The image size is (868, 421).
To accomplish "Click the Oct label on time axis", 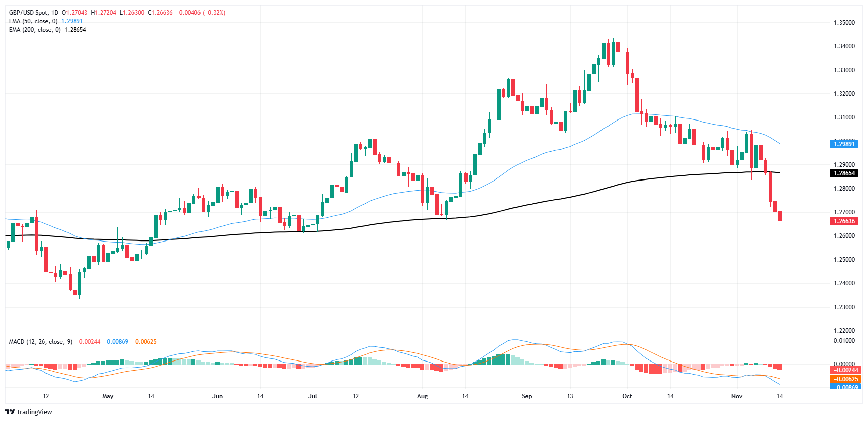I will pyautogui.click(x=627, y=396).
